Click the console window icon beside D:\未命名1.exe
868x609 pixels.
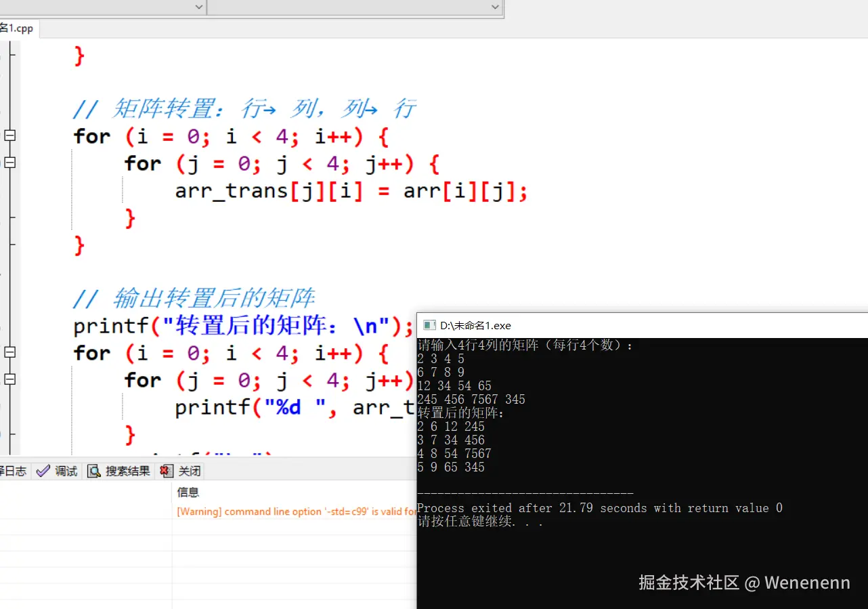(429, 326)
